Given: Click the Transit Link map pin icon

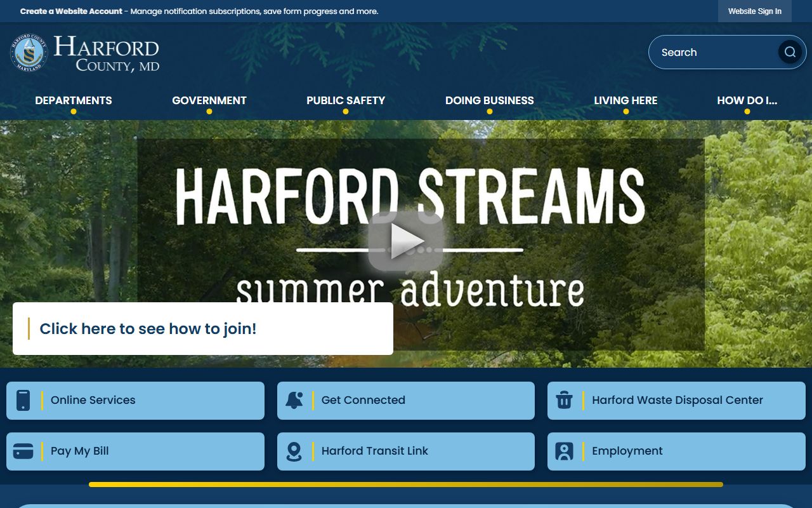Looking at the screenshot, I should (294, 451).
